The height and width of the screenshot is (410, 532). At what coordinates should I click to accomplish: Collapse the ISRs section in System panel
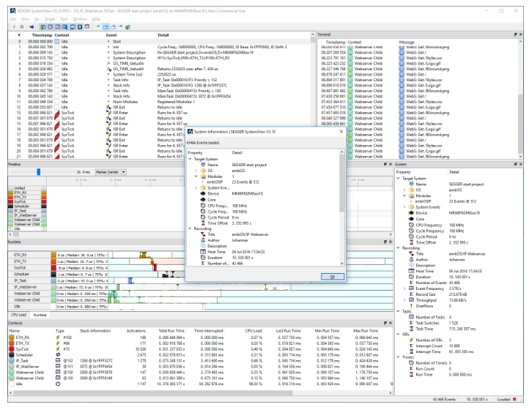tap(399, 334)
